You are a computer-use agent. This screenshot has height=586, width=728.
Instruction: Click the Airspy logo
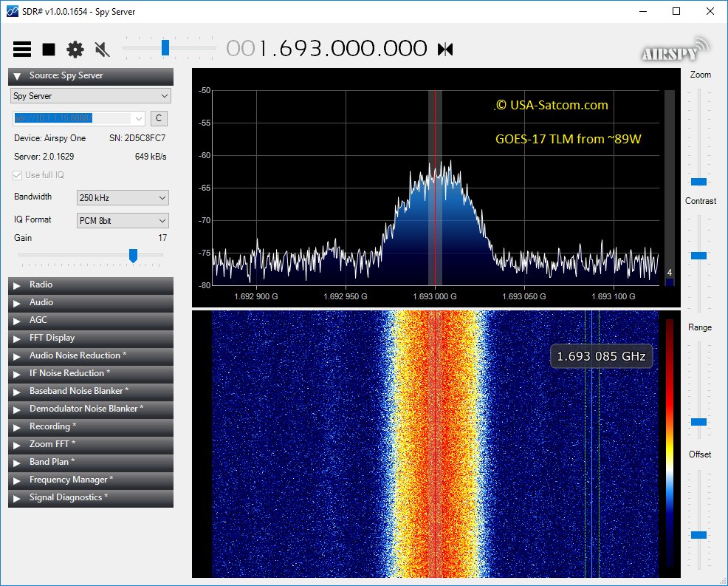tap(673, 50)
